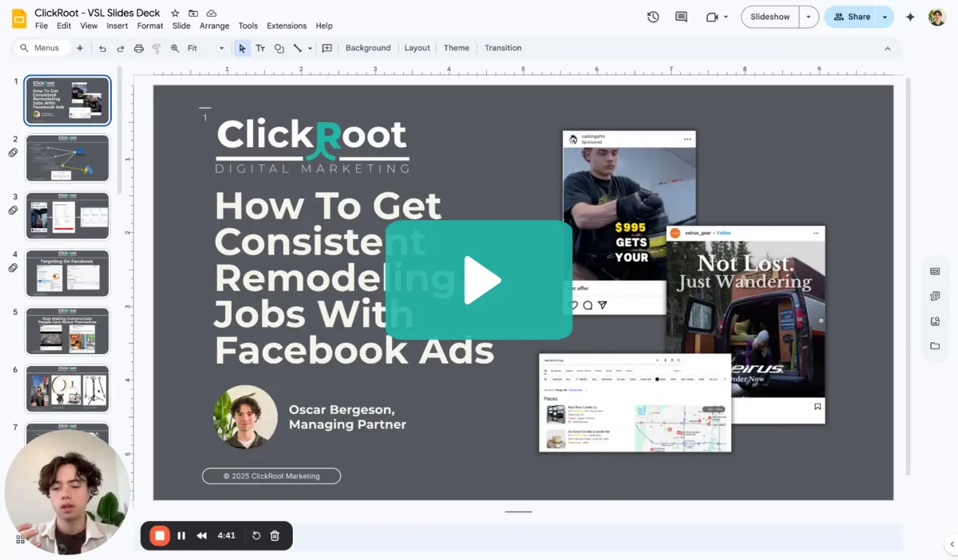Open the Google account avatar
Screen dimensions: 958x560
coord(937,17)
